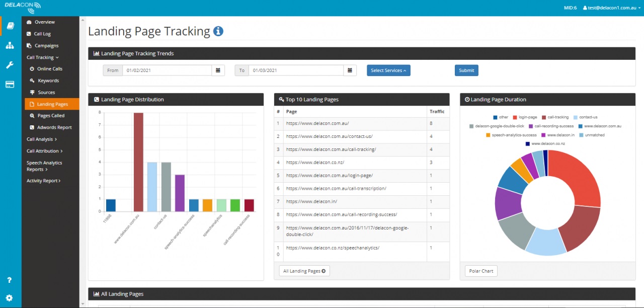Toggle the 'call-tracking' legend entry
The width and height of the screenshot is (644, 308).
(555, 117)
